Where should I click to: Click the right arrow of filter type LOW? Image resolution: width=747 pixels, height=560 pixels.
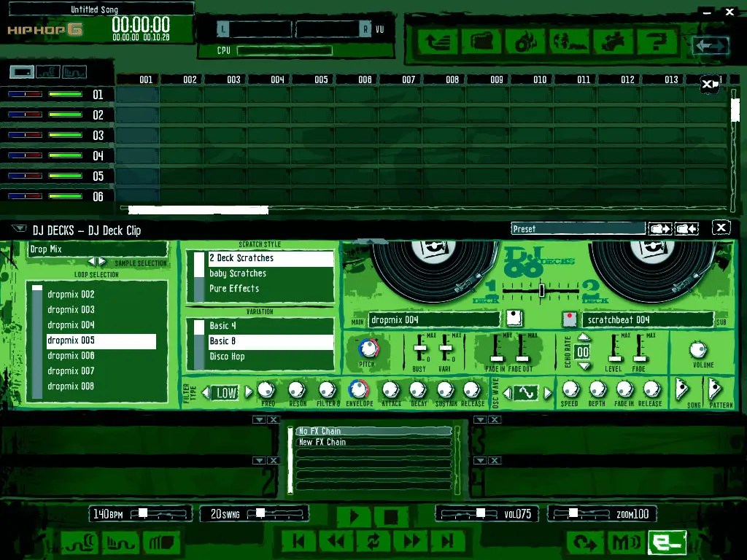pyautogui.click(x=249, y=392)
